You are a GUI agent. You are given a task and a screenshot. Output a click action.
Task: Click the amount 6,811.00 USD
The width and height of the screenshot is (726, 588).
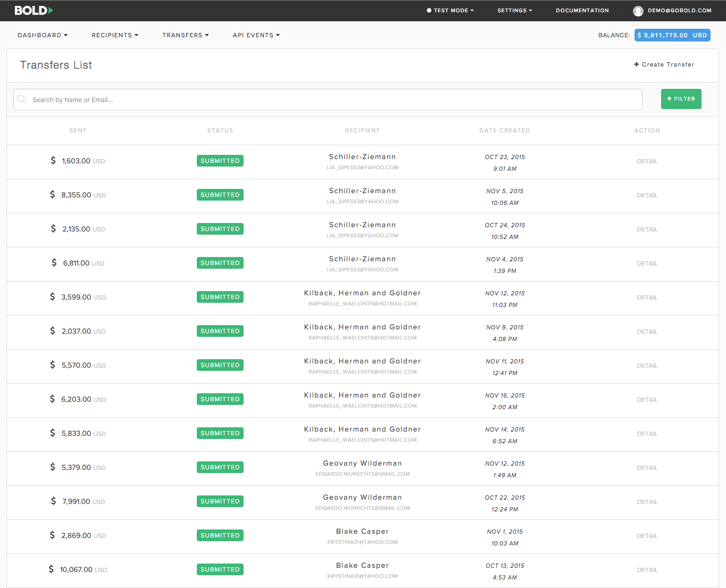coord(78,263)
